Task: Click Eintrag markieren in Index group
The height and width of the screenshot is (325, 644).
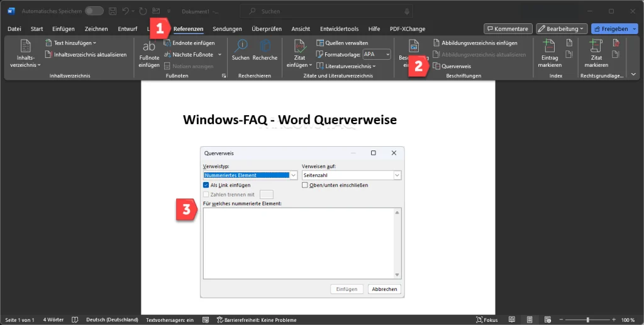Action: [x=550, y=54]
